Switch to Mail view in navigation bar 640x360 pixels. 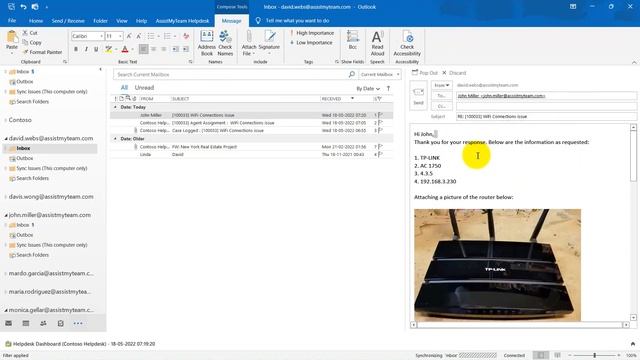(9, 323)
